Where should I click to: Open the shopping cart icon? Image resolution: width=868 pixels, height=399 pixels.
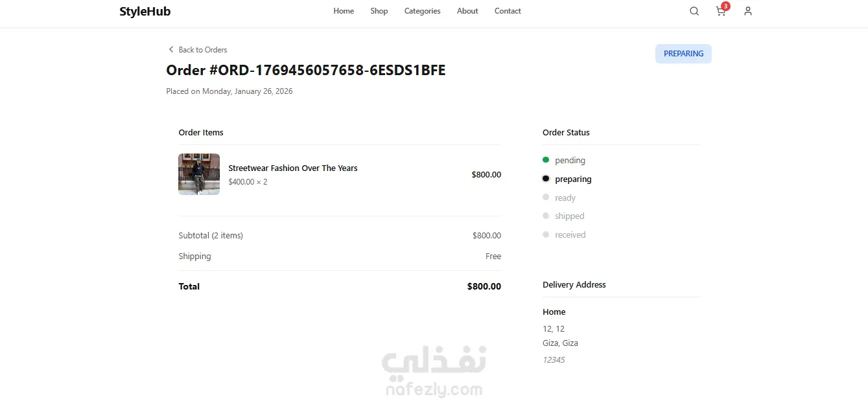click(720, 12)
